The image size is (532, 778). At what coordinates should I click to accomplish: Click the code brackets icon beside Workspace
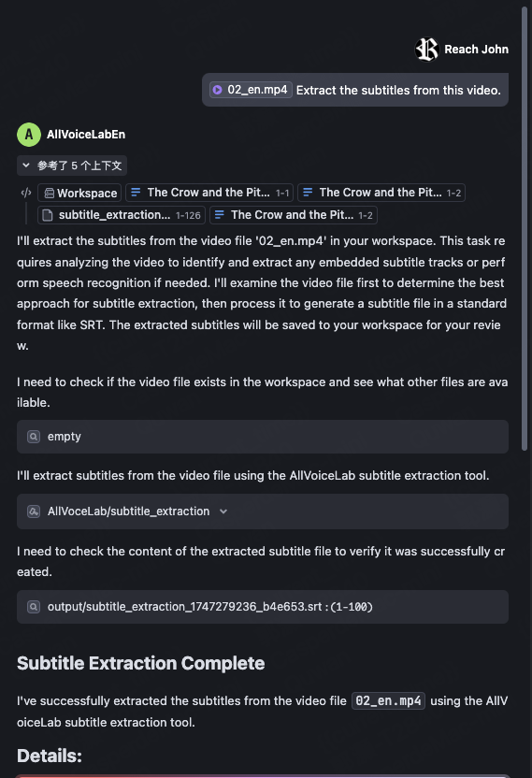26,193
